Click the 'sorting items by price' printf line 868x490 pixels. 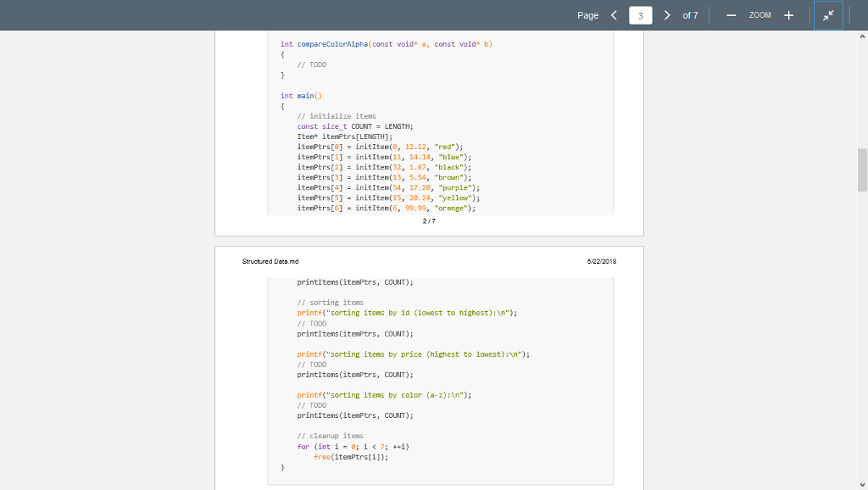click(413, 354)
